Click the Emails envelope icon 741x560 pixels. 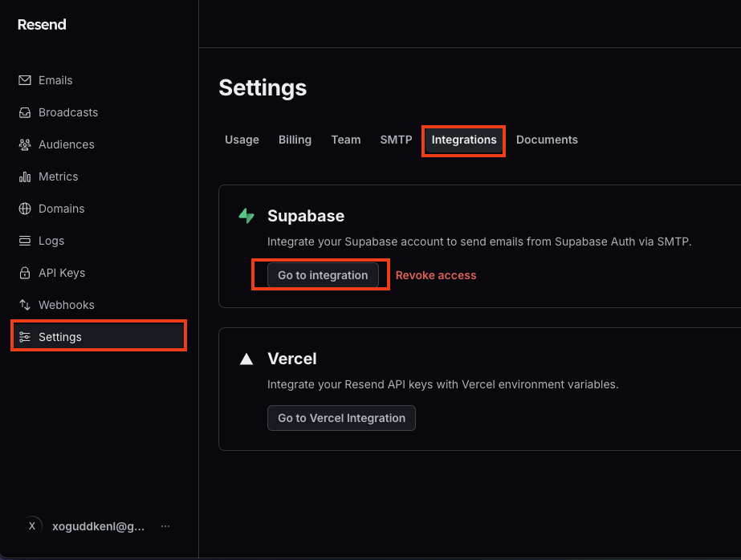pyautogui.click(x=25, y=80)
